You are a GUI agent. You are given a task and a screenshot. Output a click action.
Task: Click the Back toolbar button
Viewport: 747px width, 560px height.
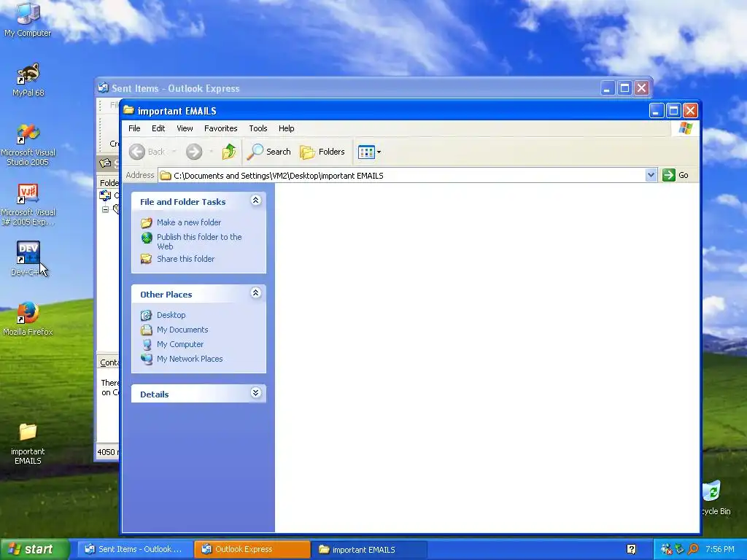(x=147, y=152)
